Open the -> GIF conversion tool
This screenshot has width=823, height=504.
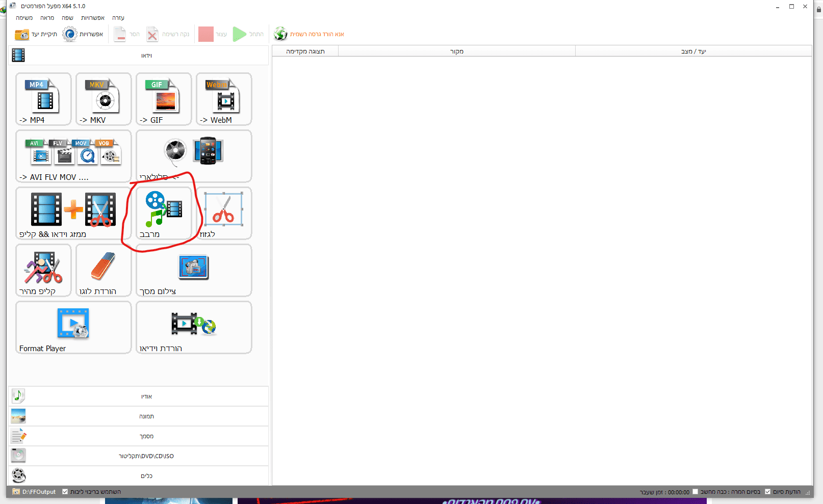164,99
